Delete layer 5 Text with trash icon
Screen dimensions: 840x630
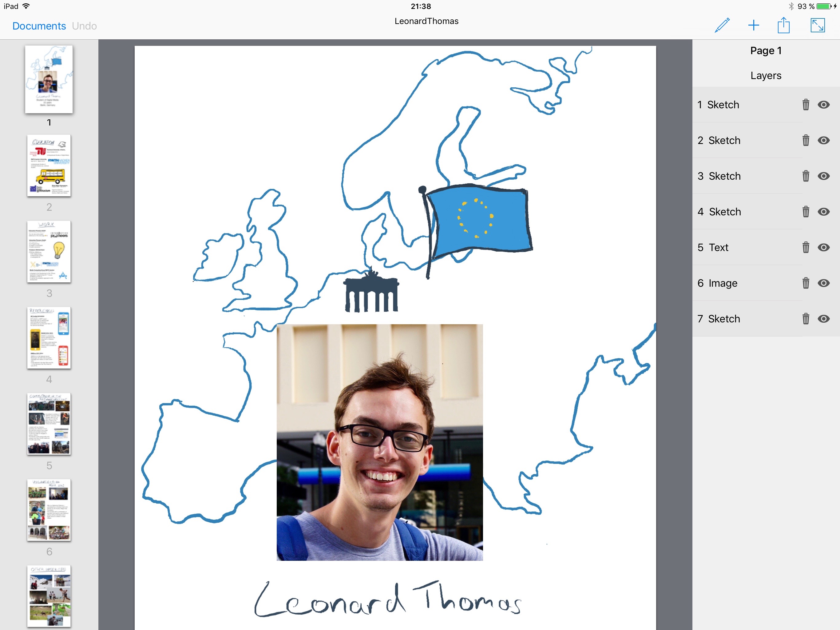806,247
